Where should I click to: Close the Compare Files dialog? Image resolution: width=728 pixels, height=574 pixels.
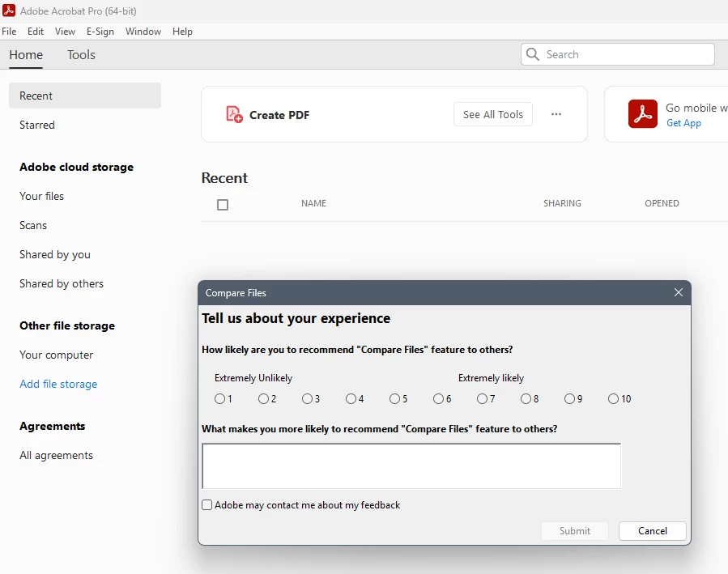tap(679, 292)
